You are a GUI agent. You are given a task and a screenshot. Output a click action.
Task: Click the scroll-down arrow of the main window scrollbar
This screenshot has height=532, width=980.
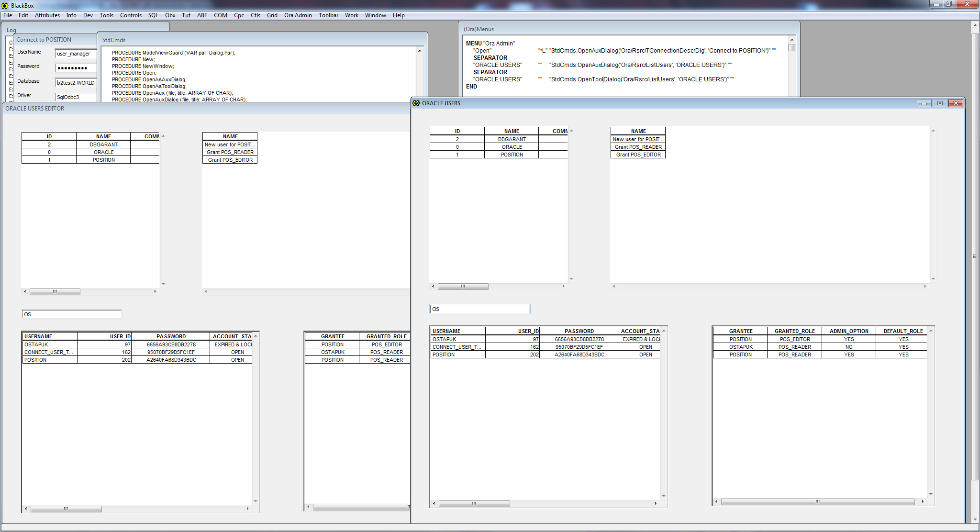(975, 520)
